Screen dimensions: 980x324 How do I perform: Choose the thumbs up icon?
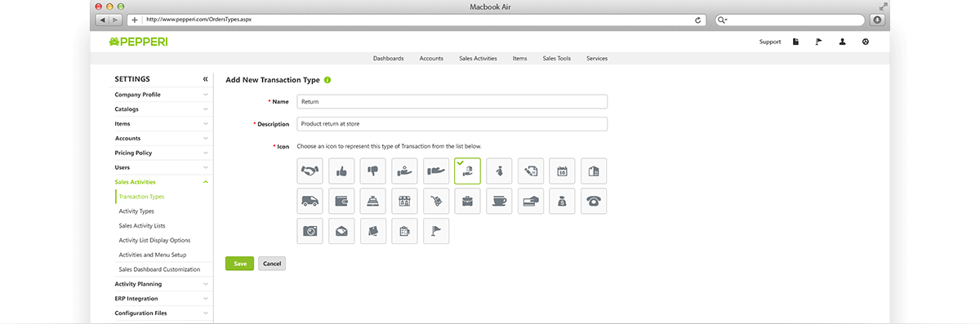341,171
